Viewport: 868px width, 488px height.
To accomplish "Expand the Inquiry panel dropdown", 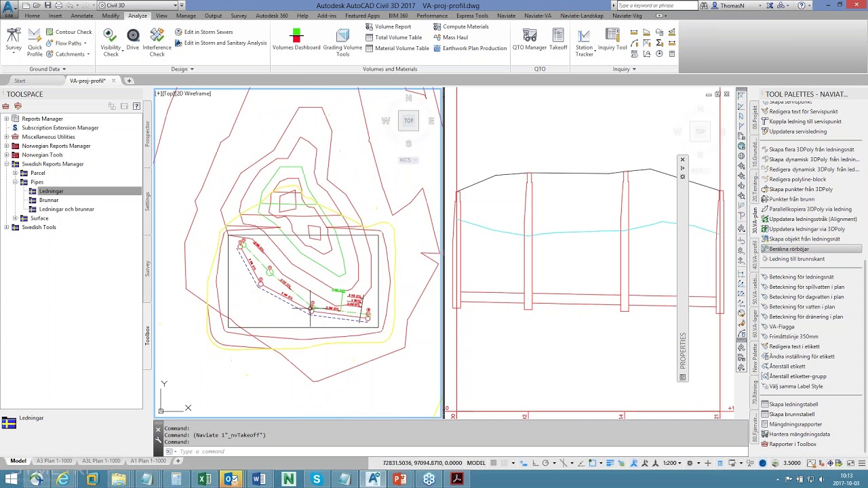I will pos(624,69).
